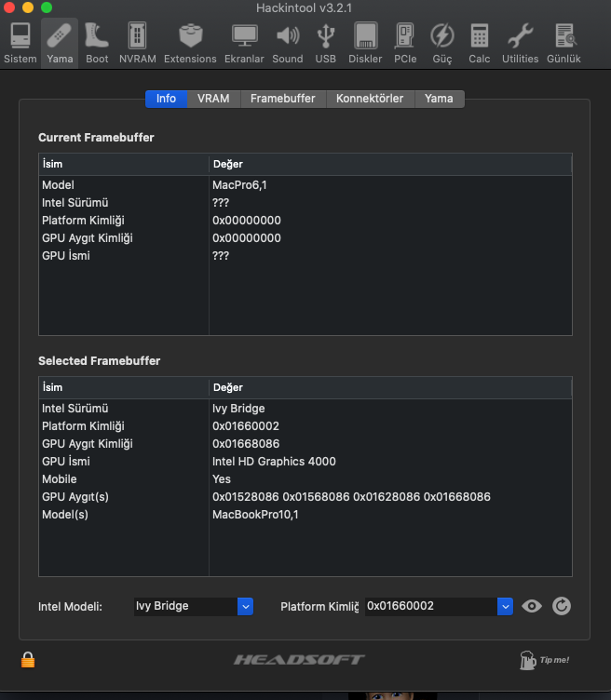The image size is (611, 700).
Task: Select the NVRAM toolbar icon
Action: (138, 43)
